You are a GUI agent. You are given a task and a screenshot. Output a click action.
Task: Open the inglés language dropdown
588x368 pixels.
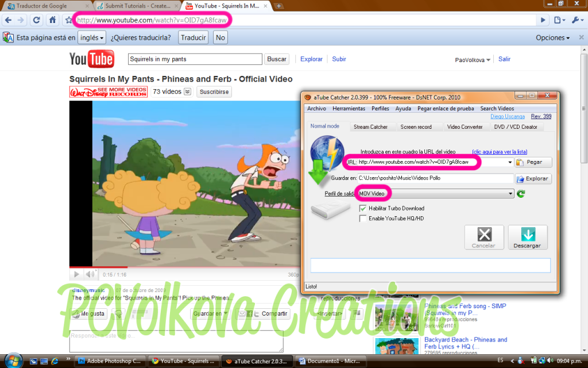pyautogui.click(x=92, y=37)
